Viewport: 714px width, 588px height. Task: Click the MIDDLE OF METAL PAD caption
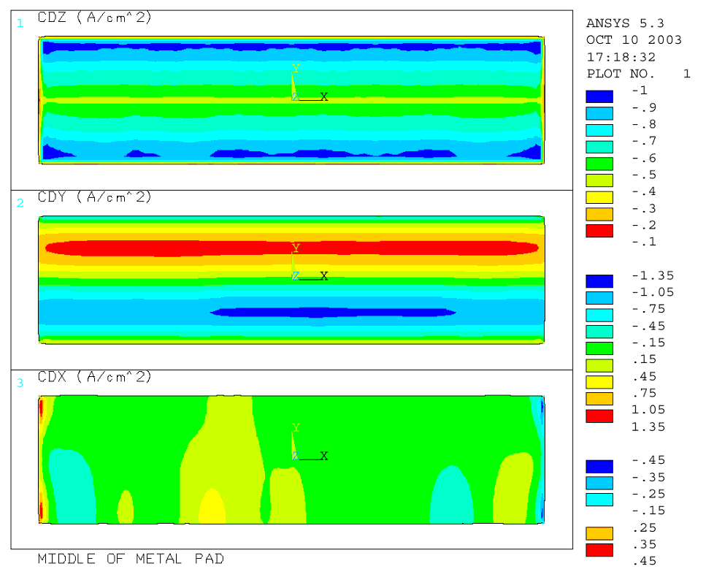click(x=131, y=559)
